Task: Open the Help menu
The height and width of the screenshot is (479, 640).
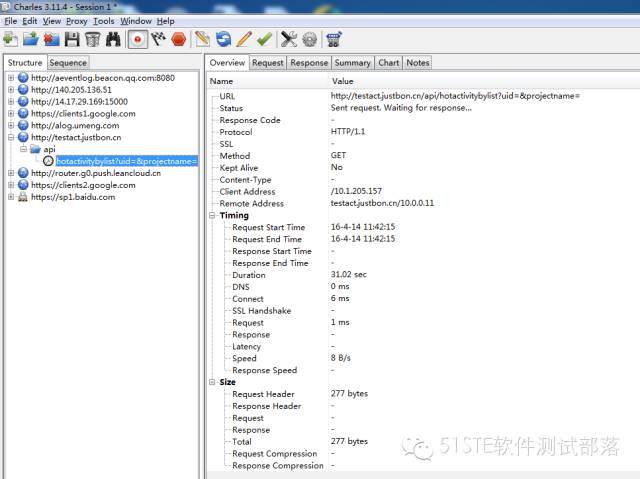Action: coord(166,21)
